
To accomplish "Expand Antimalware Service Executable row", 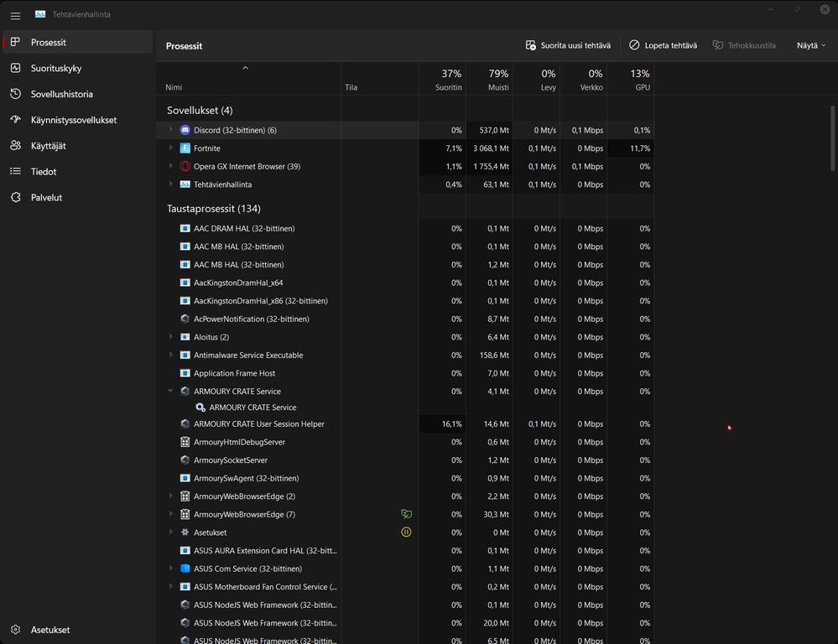I will coord(171,355).
